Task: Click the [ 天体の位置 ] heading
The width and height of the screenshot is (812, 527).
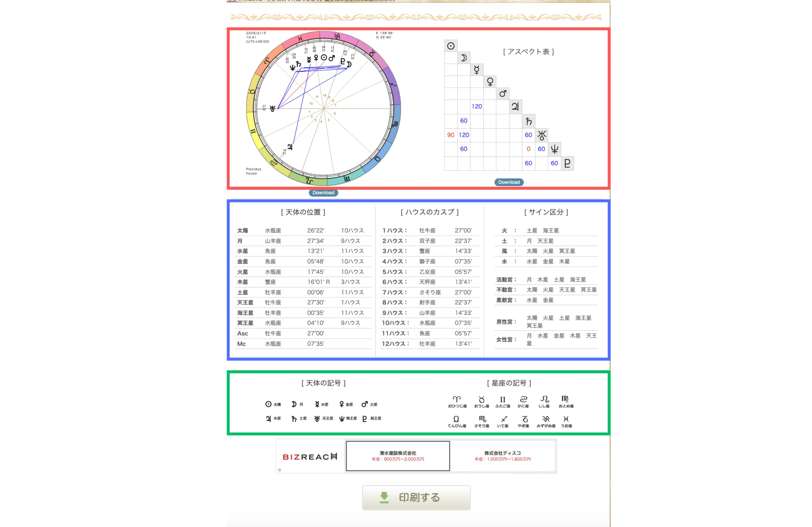Action: 303,212
